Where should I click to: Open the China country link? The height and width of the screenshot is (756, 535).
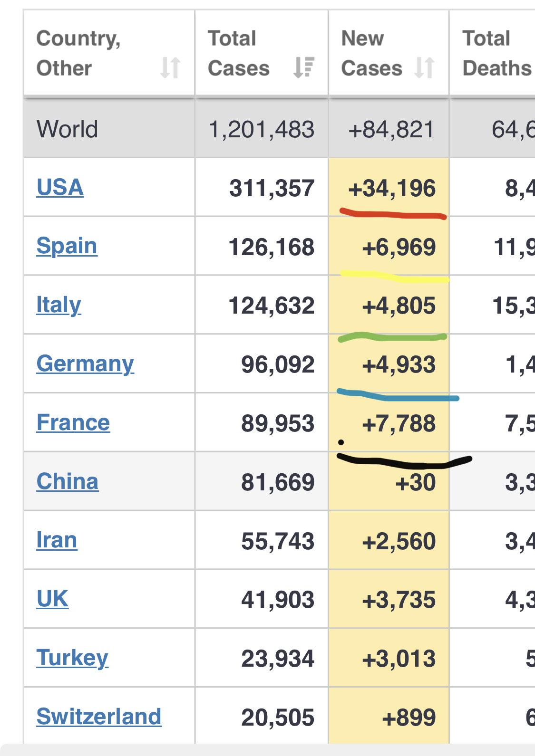click(68, 482)
